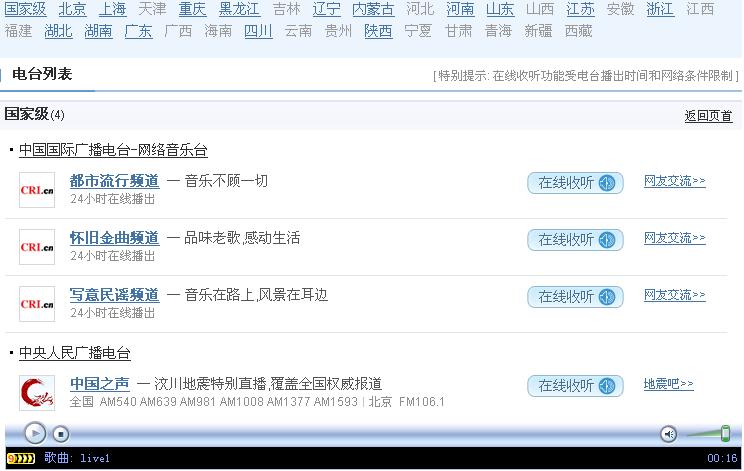
Task: Click the 吉林 region text
Action: pos(287,9)
